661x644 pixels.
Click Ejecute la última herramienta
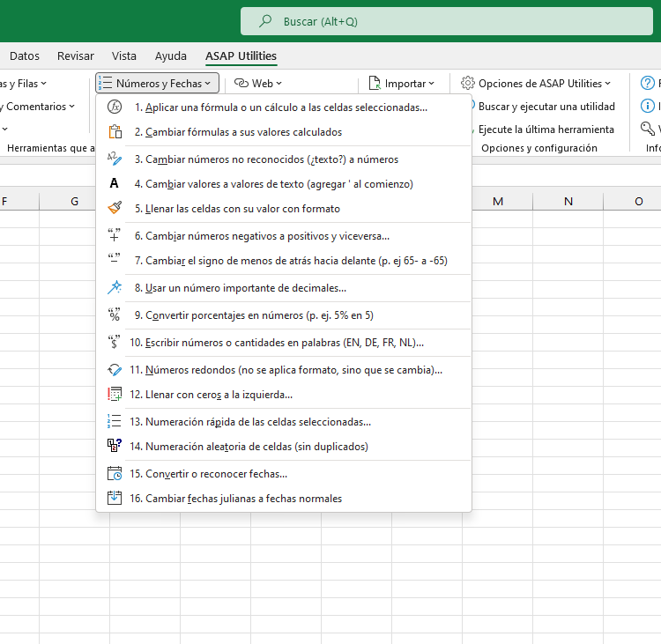point(546,129)
